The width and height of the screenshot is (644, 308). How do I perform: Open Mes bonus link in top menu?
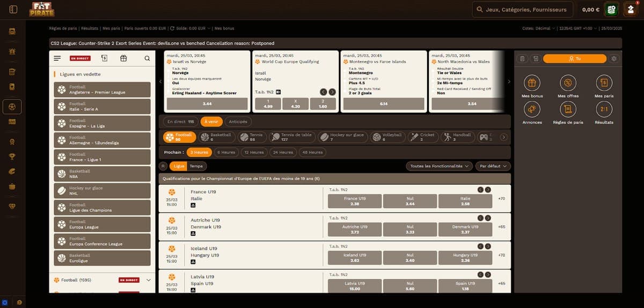[224, 28]
